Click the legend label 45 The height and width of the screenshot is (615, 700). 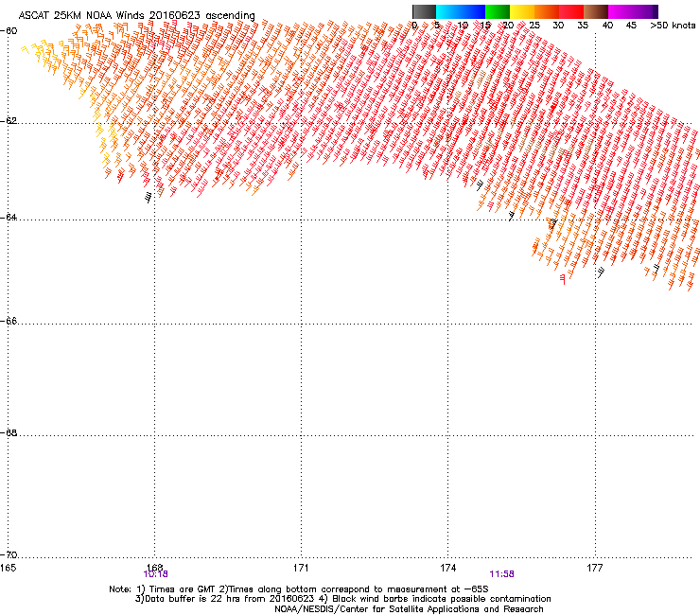pos(631,26)
